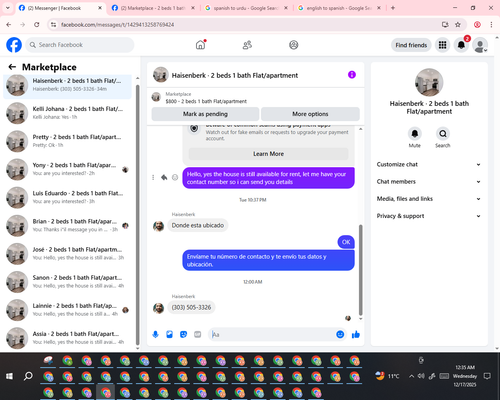Record a voice clip with microphone icon

coord(155,334)
